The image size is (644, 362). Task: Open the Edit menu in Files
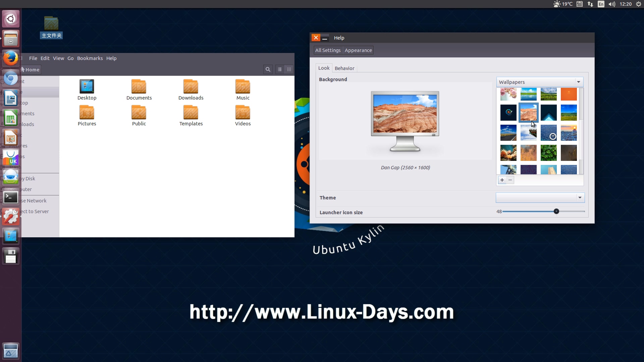tap(45, 58)
